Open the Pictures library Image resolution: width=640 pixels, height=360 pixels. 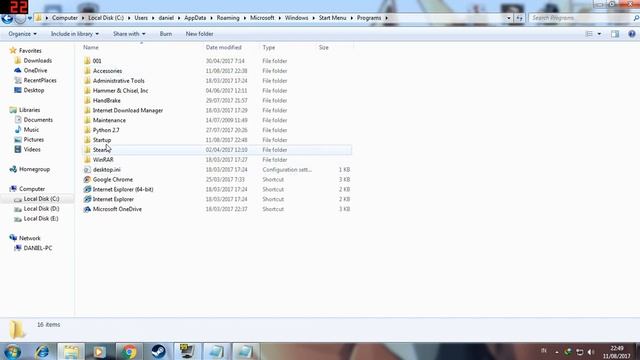33,140
